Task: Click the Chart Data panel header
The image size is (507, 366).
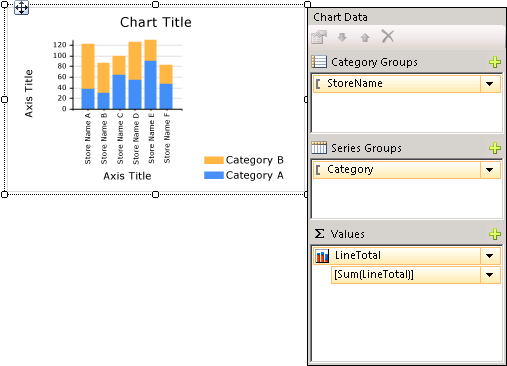Action: [407, 17]
